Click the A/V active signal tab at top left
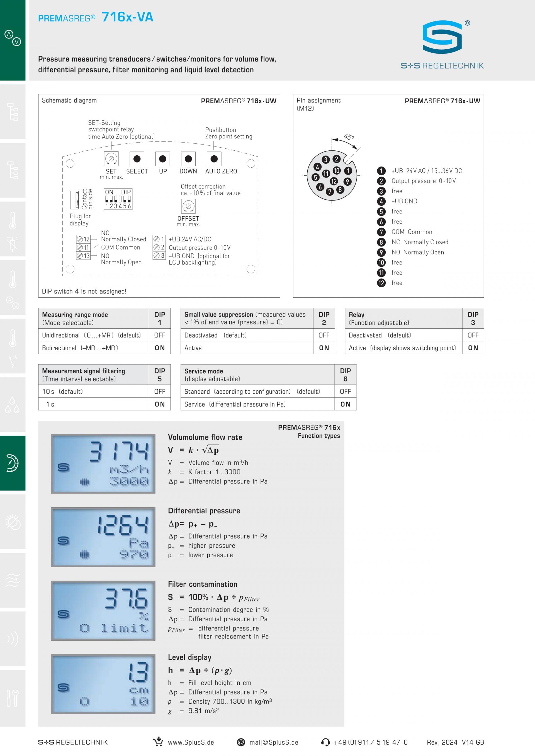Viewport: 535px width, 756px height. click(13, 38)
